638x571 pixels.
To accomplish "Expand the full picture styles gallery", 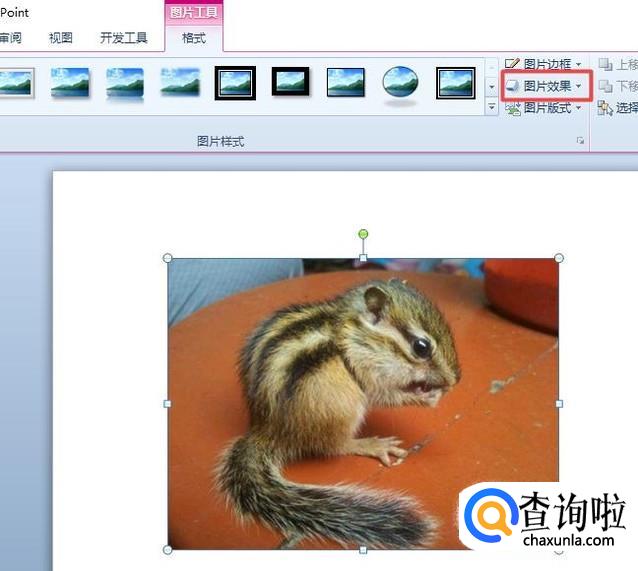I will coord(492,107).
